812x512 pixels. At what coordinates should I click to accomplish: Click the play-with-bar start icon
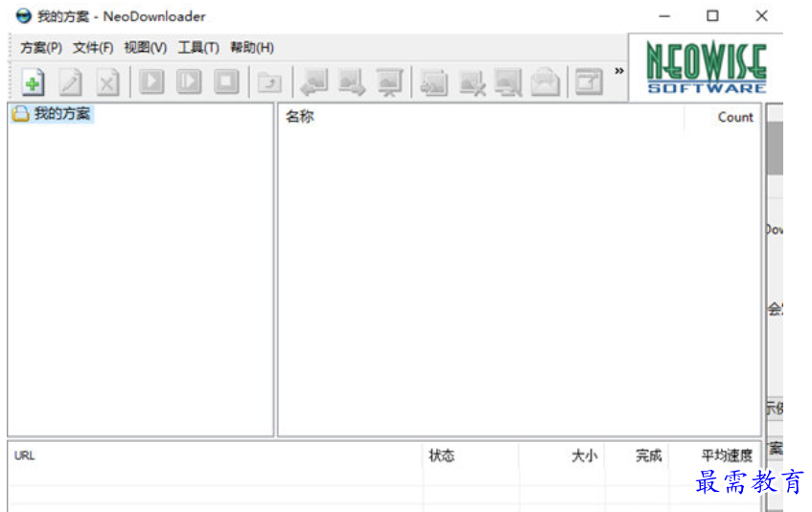(x=189, y=81)
